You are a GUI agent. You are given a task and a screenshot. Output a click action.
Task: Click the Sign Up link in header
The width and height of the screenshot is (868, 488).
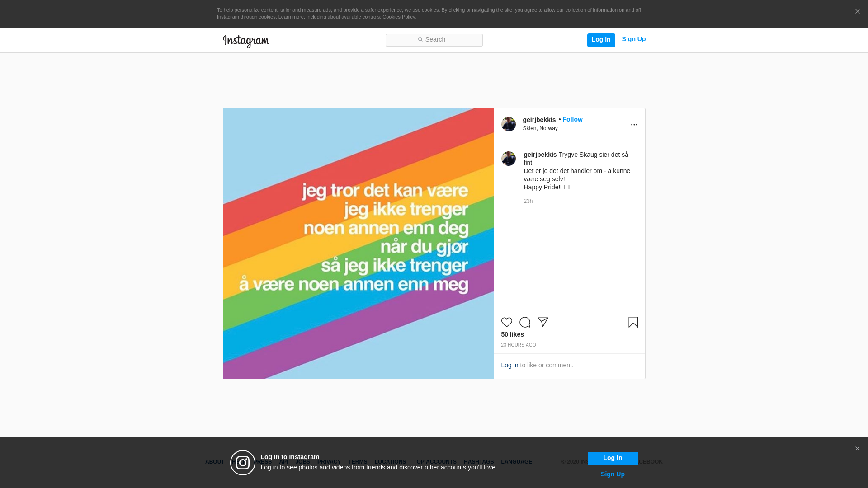(x=633, y=39)
